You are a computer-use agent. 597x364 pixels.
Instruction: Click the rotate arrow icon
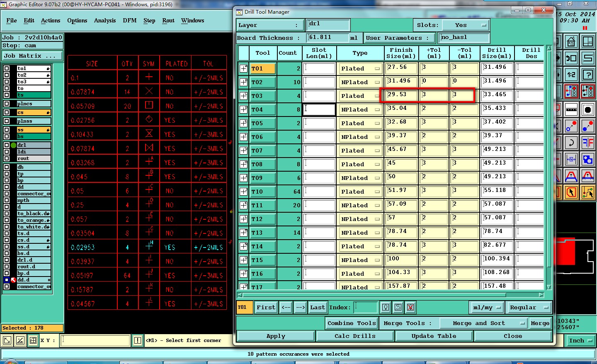571,143
